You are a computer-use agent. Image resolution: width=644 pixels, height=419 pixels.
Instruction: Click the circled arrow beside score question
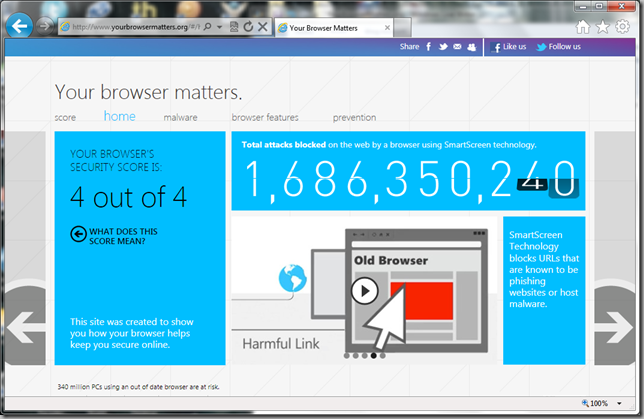(78, 234)
